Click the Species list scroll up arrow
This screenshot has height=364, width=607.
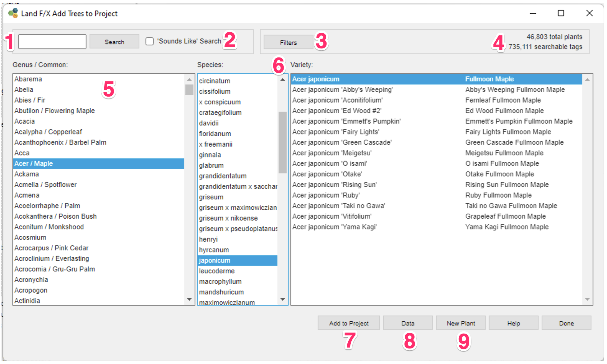pyautogui.click(x=283, y=80)
